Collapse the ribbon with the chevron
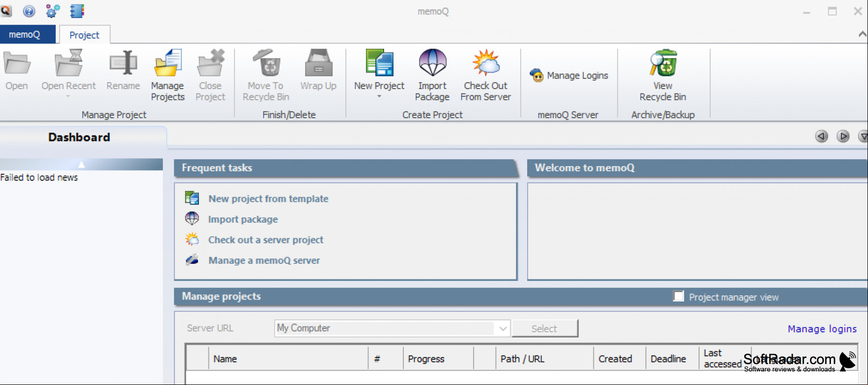 pyautogui.click(x=862, y=34)
